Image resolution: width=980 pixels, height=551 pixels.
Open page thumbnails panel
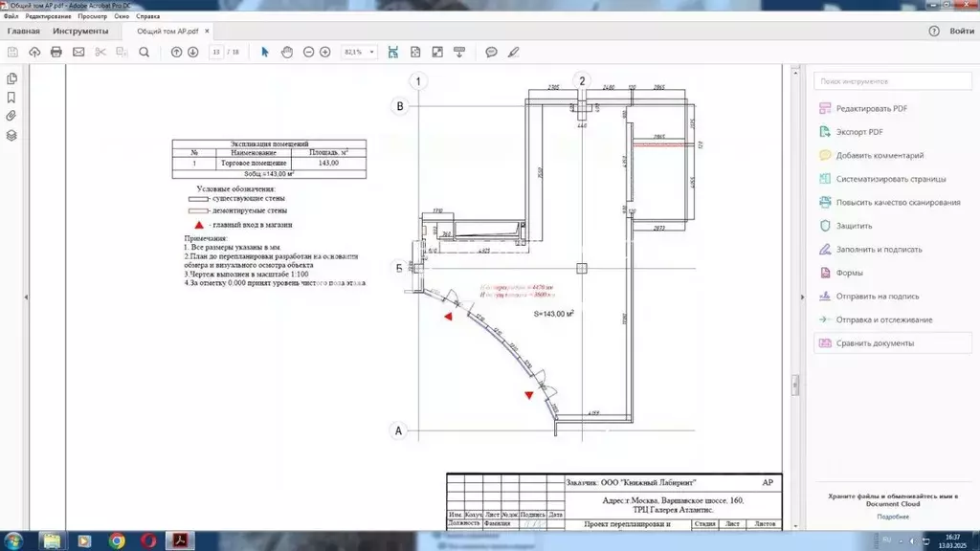click(11, 78)
